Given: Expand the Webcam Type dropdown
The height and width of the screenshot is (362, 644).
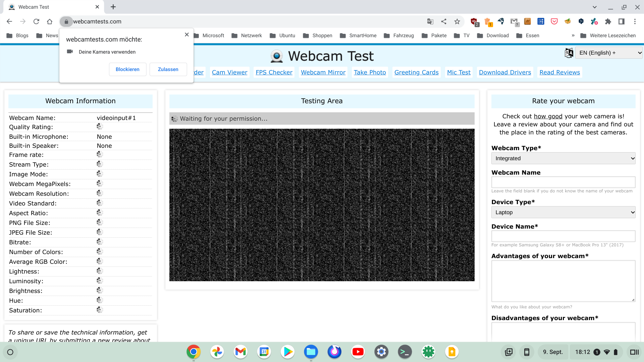Looking at the screenshot, I should click(x=563, y=158).
